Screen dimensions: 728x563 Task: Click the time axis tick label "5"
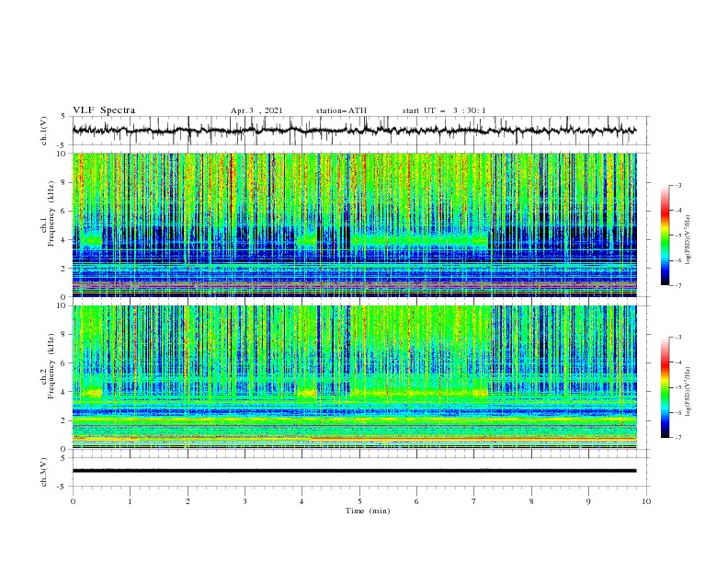[359, 501]
